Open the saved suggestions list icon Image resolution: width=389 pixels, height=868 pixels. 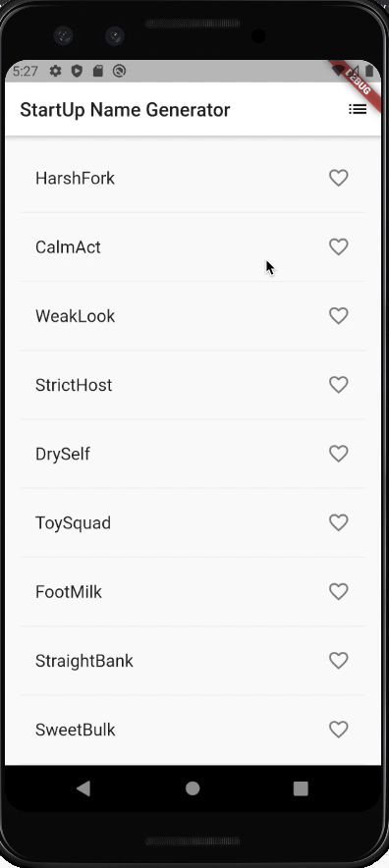point(358,110)
